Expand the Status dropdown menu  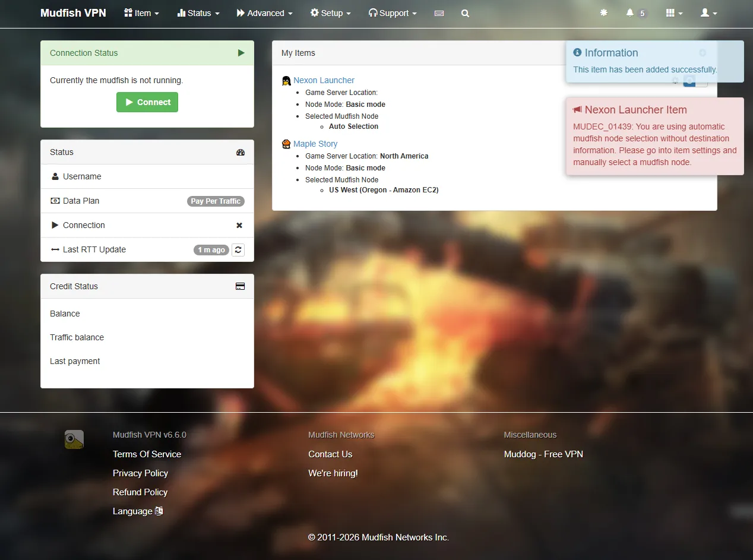point(198,13)
